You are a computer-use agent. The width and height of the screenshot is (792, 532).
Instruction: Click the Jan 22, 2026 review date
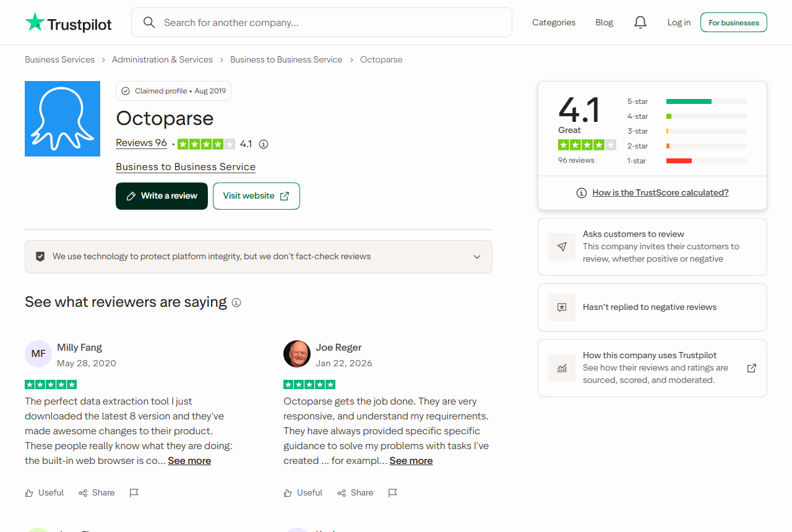(x=344, y=363)
